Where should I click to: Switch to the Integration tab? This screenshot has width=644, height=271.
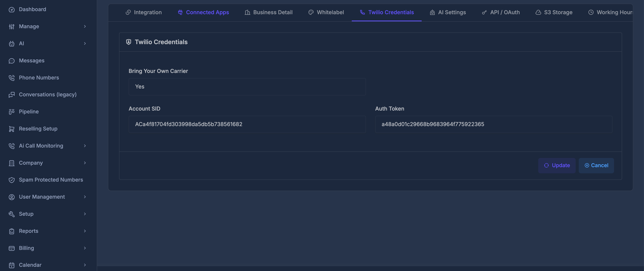[x=143, y=12]
